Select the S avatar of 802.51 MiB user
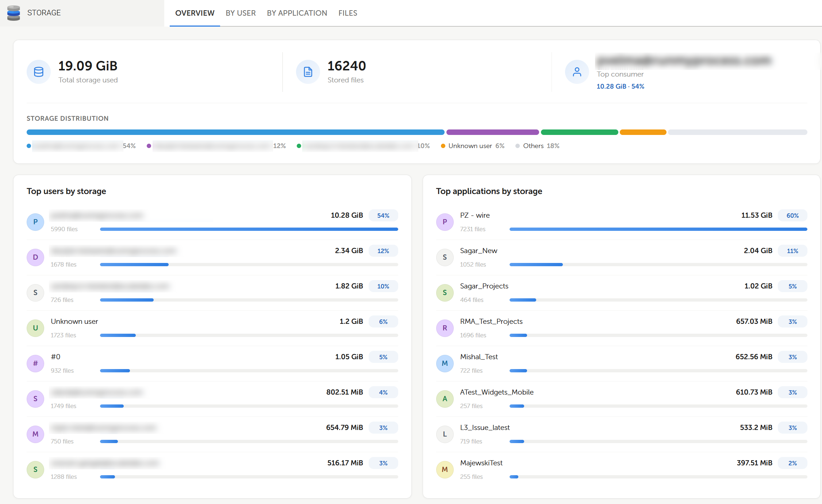The image size is (822, 504). tap(35, 399)
